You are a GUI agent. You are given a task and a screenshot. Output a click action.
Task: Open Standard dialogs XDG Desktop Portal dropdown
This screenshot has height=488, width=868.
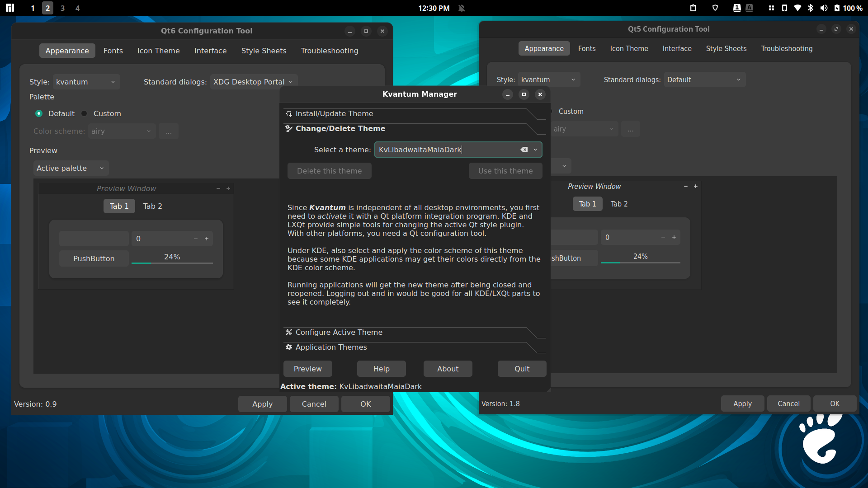[x=254, y=82]
